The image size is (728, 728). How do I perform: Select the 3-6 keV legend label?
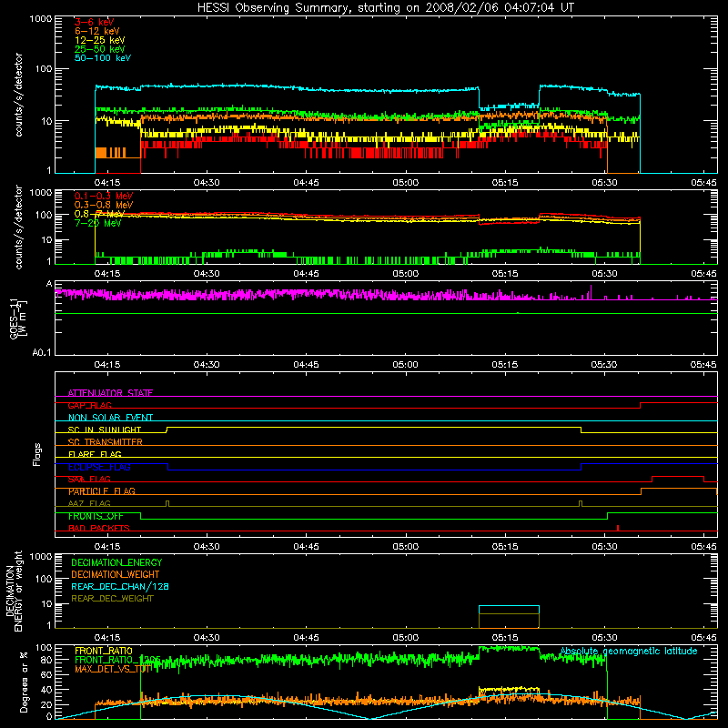[94, 22]
